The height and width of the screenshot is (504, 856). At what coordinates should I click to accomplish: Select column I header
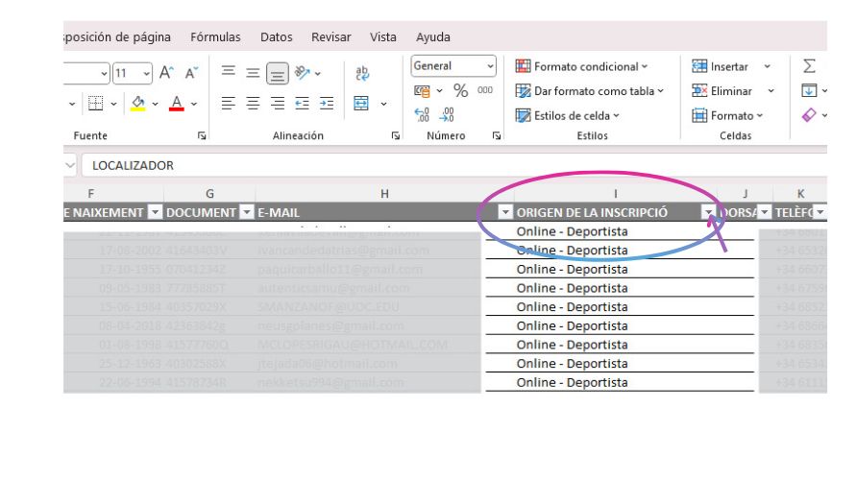(x=615, y=194)
